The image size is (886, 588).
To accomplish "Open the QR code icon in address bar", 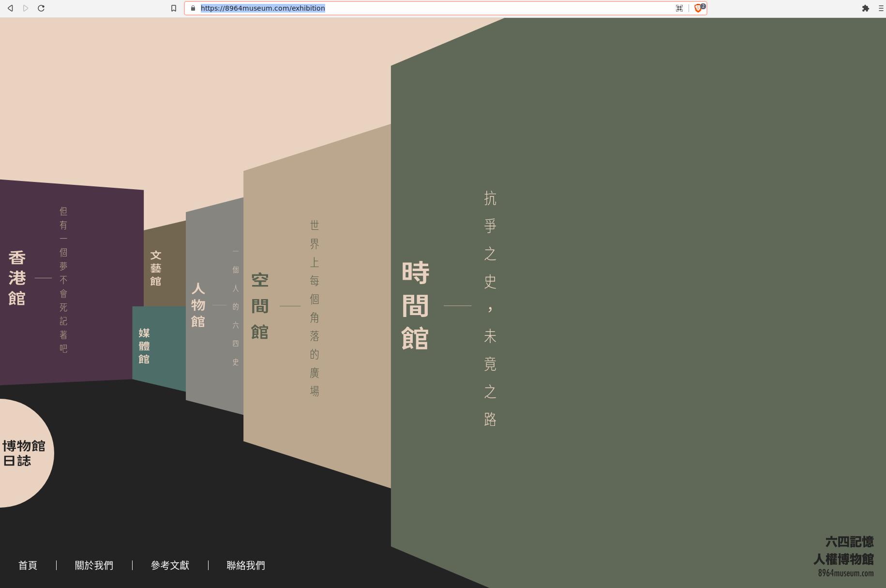I will coord(679,8).
